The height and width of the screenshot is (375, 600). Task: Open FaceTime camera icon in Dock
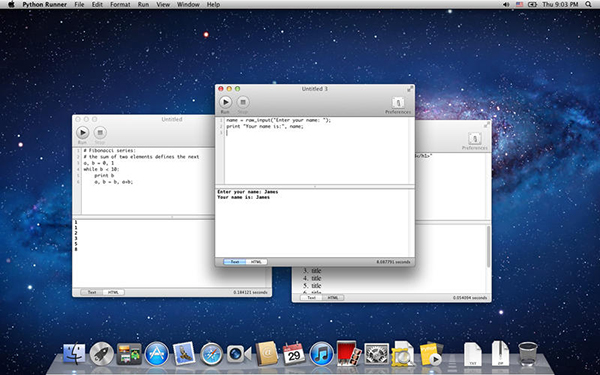pos(239,354)
